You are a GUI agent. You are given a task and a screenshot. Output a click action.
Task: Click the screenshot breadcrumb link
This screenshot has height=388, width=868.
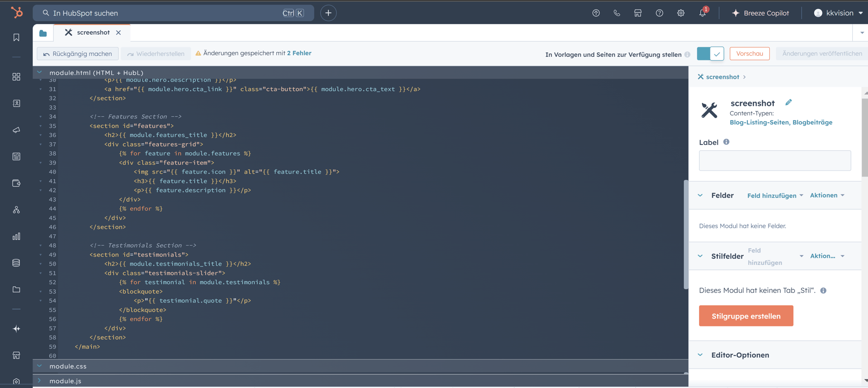pyautogui.click(x=722, y=77)
